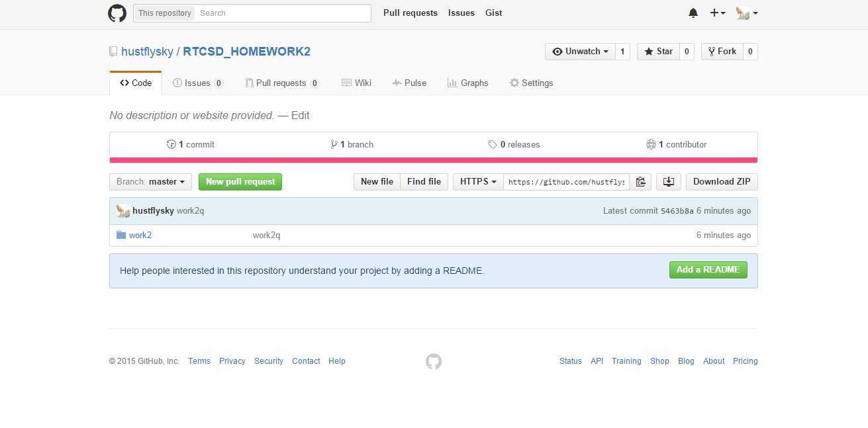868x428 pixels.
Task: Click the GitHub octocat logo in the header
Action: pyautogui.click(x=117, y=13)
